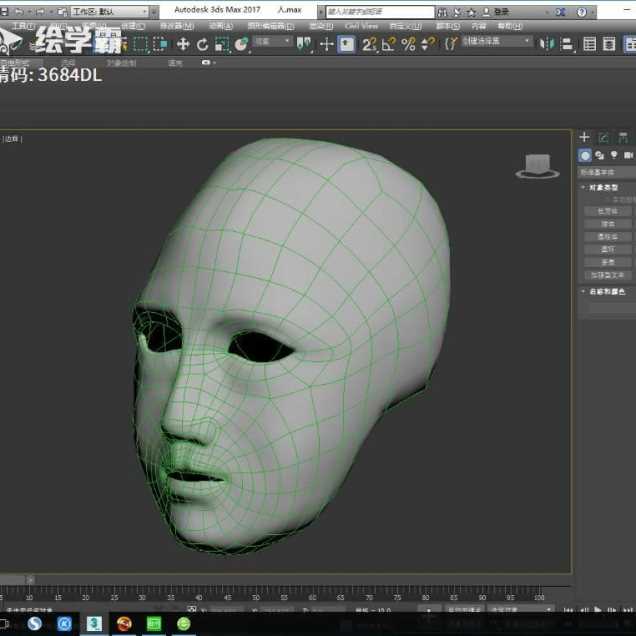
Task: Open the Modify panel tab icon
Action: [x=603, y=137]
